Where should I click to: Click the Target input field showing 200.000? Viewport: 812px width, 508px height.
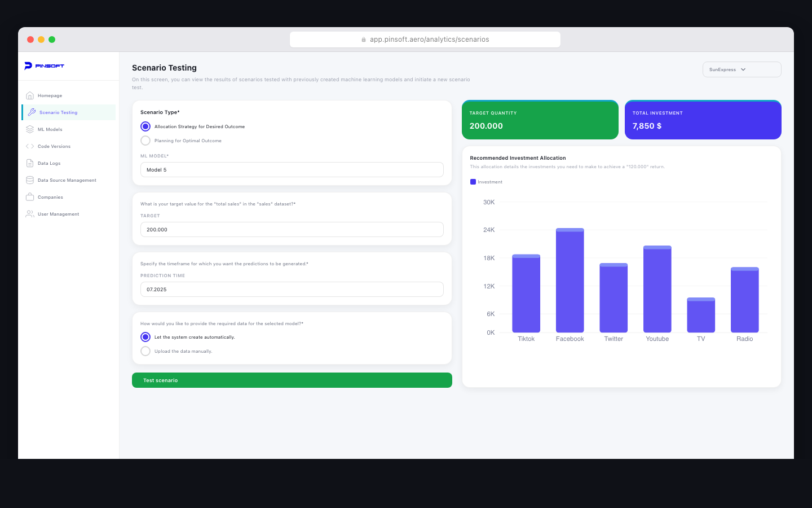(x=292, y=230)
